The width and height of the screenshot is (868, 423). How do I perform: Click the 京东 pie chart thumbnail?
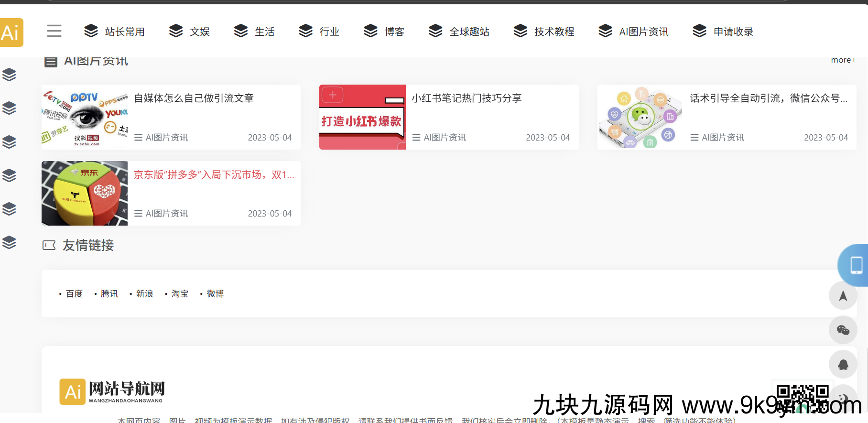85,193
